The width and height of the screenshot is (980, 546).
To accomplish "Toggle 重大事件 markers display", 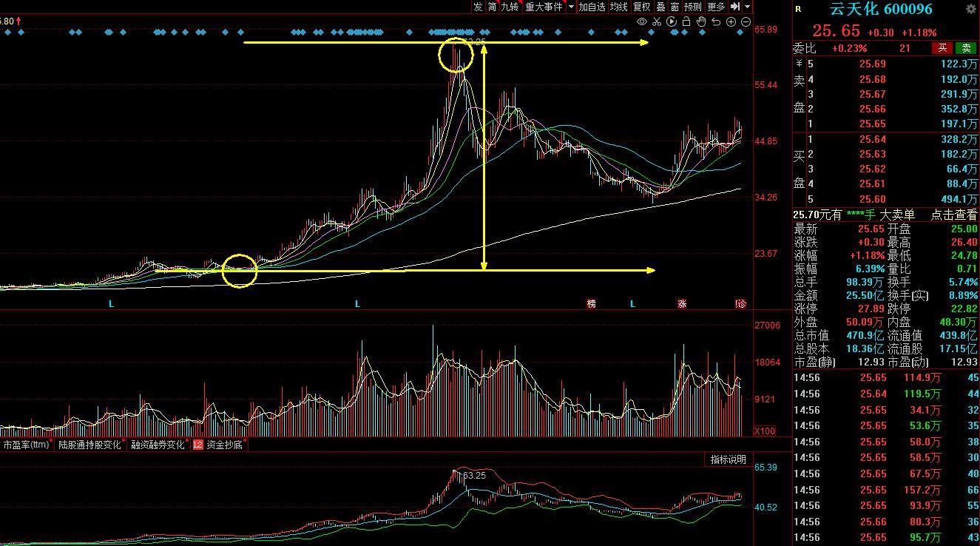I will click(544, 7).
